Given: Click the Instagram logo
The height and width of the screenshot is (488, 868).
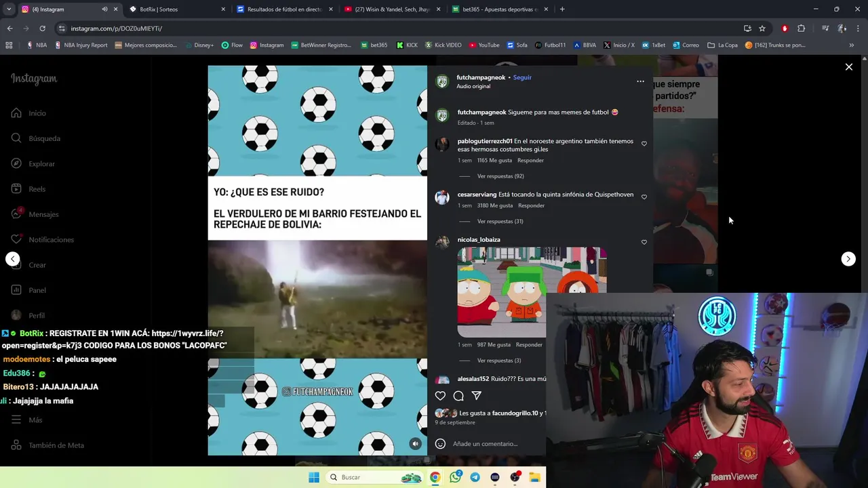Looking at the screenshot, I should tap(34, 79).
